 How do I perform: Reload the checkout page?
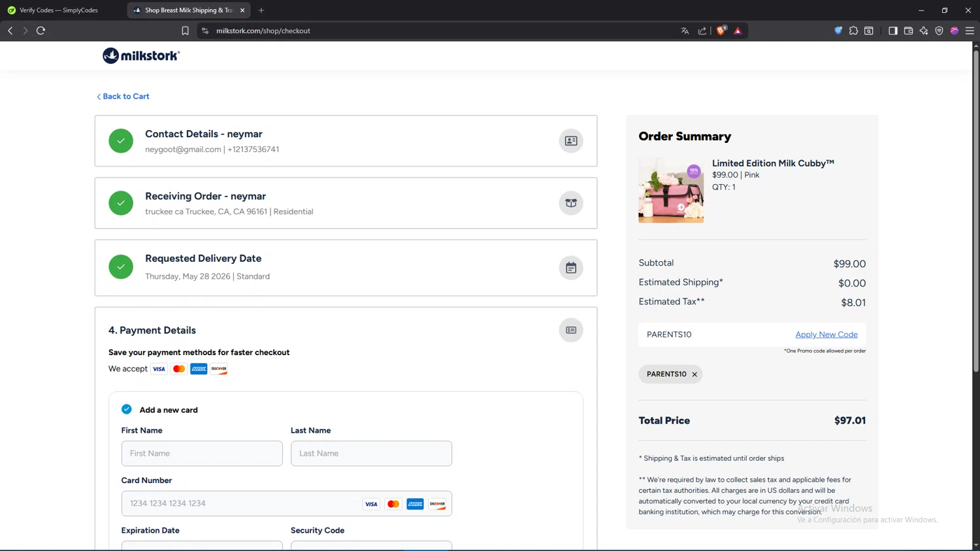tap(41, 31)
